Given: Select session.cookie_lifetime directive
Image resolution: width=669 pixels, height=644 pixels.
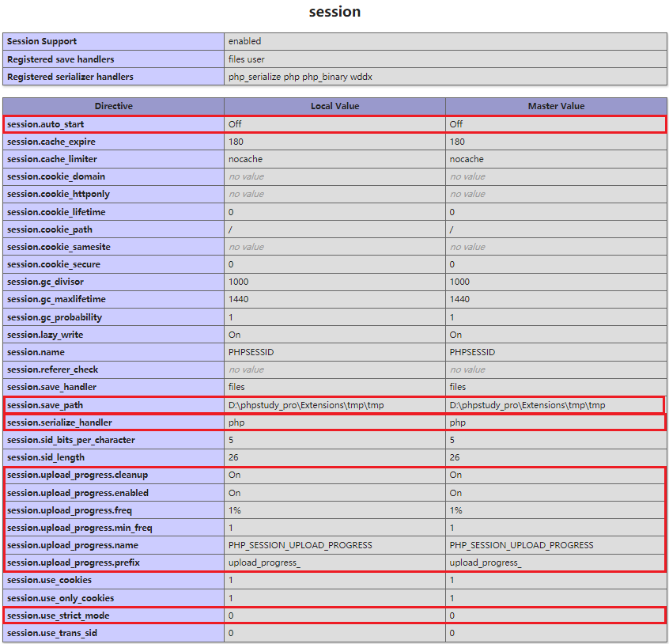Looking at the screenshot, I should click(56, 212).
